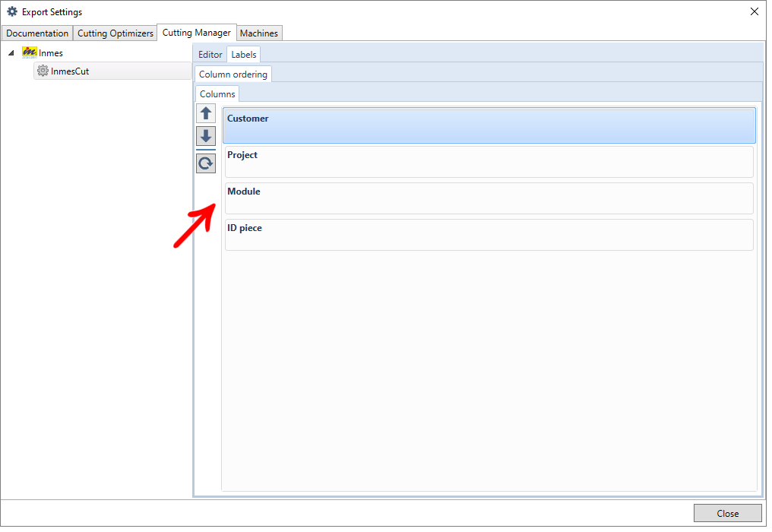Viewport: 772px width, 532px height.
Task: Select the ID piece column row
Action: (489, 235)
